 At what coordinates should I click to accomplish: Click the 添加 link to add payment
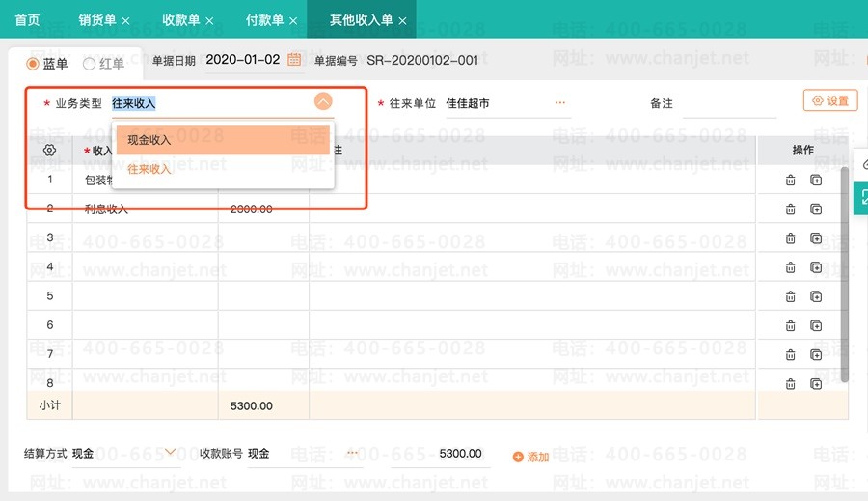530,457
